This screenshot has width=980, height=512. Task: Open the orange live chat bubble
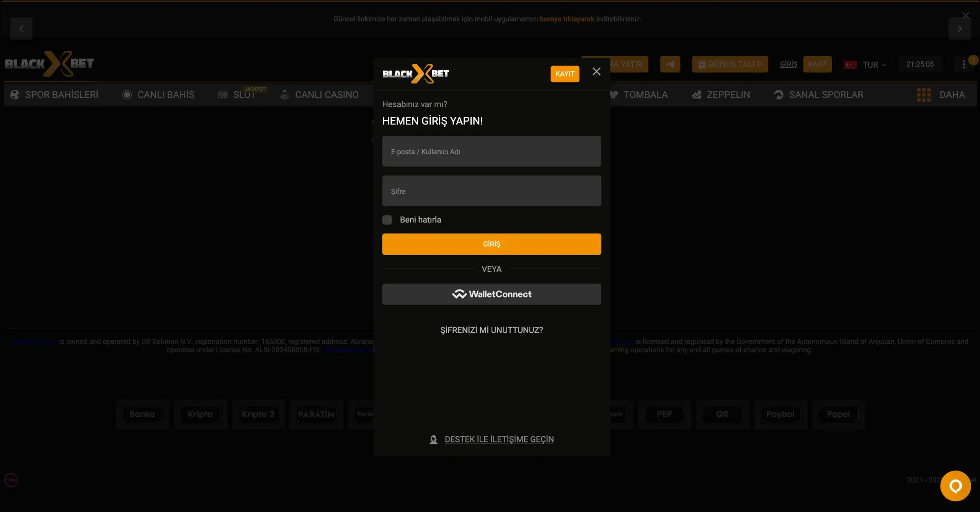(955, 486)
